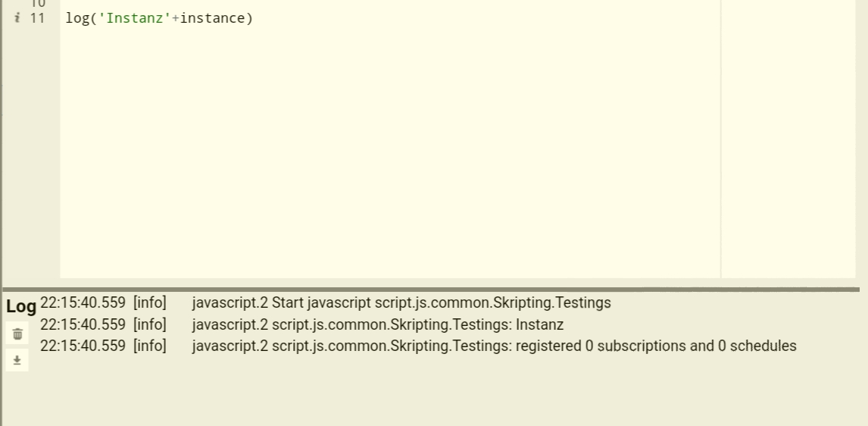868x426 pixels.
Task: Click the log function name in line 11
Action: pos(78,17)
